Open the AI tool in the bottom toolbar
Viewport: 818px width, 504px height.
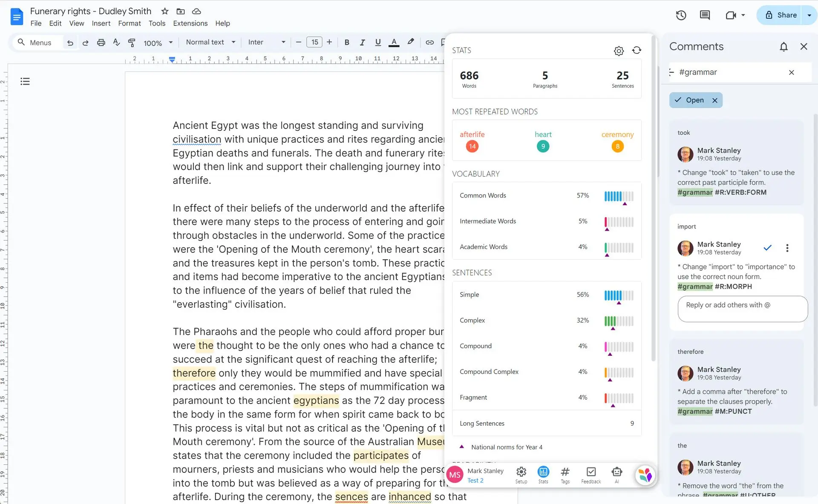tap(617, 472)
